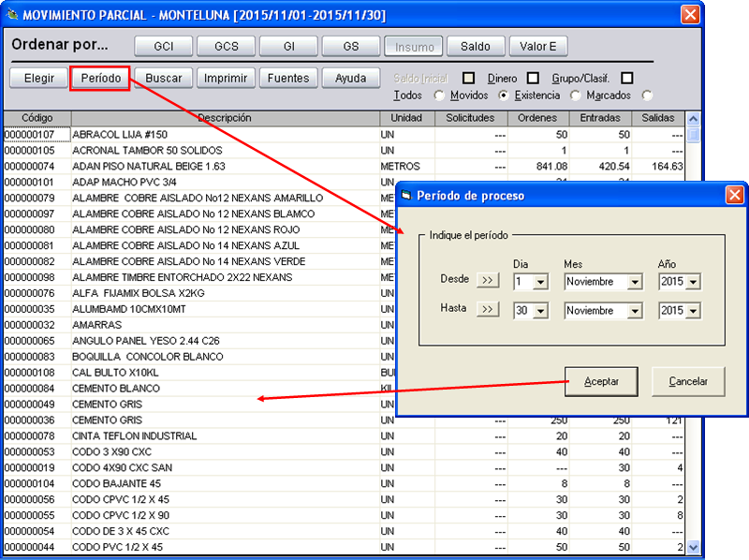Select the Marcados radio option
Screen dimensions: 749x560
point(647,96)
